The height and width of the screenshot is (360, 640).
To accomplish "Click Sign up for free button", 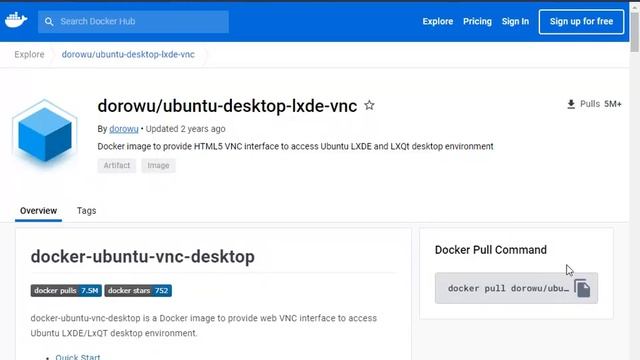I will pyautogui.click(x=581, y=22).
